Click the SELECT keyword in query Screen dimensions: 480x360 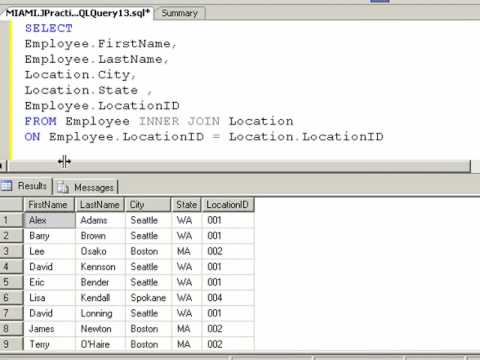(x=49, y=28)
